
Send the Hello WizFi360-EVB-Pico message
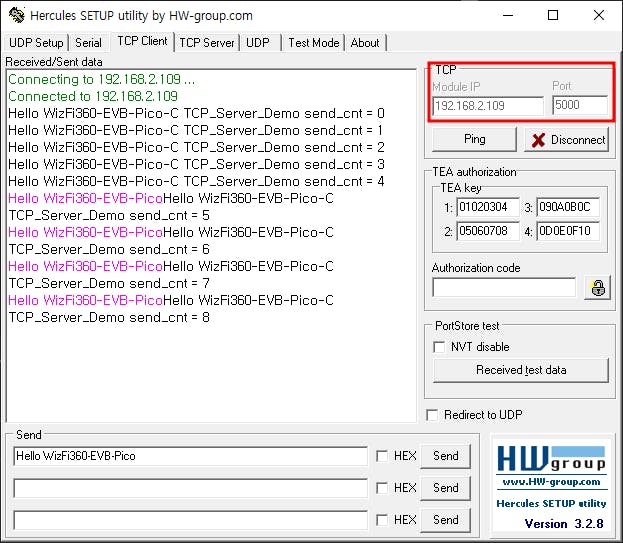click(445, 456)
